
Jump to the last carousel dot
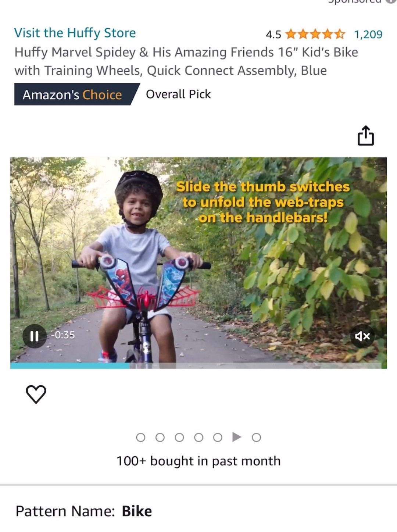click(256, 437)
